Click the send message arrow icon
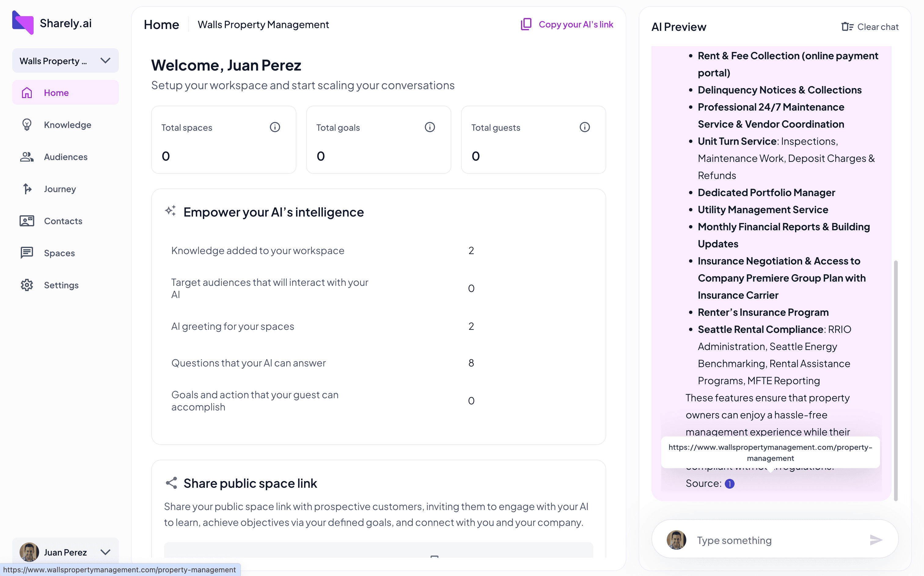924x576 pixels. 876,540
